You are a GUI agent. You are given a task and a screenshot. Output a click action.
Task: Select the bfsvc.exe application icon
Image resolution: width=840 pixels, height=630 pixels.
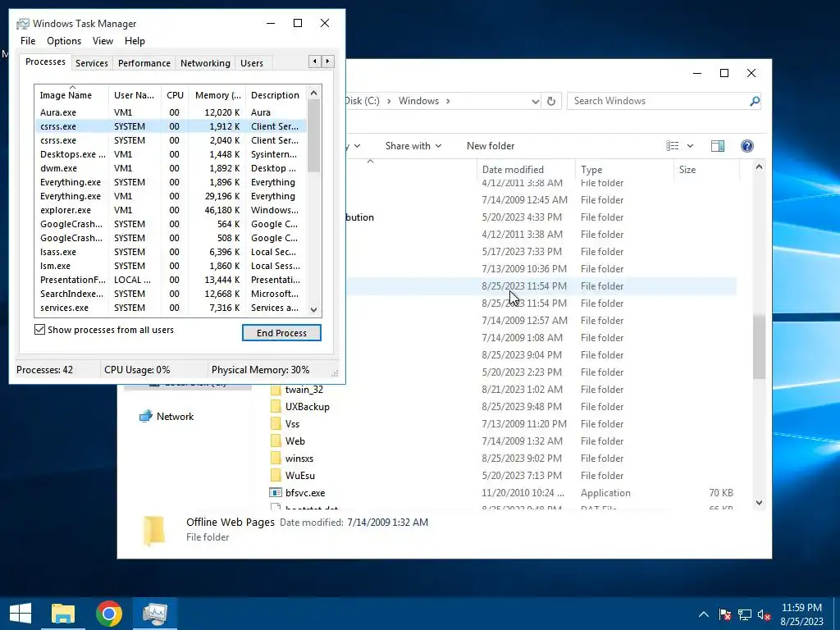(x=276, y=493)
